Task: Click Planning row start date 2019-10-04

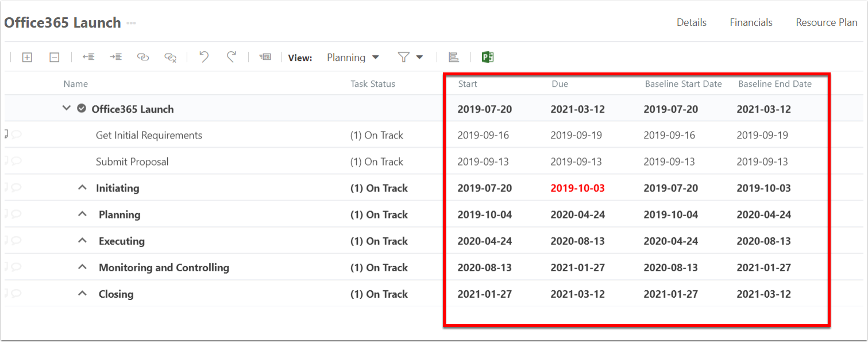Action: tap(484, 214)
